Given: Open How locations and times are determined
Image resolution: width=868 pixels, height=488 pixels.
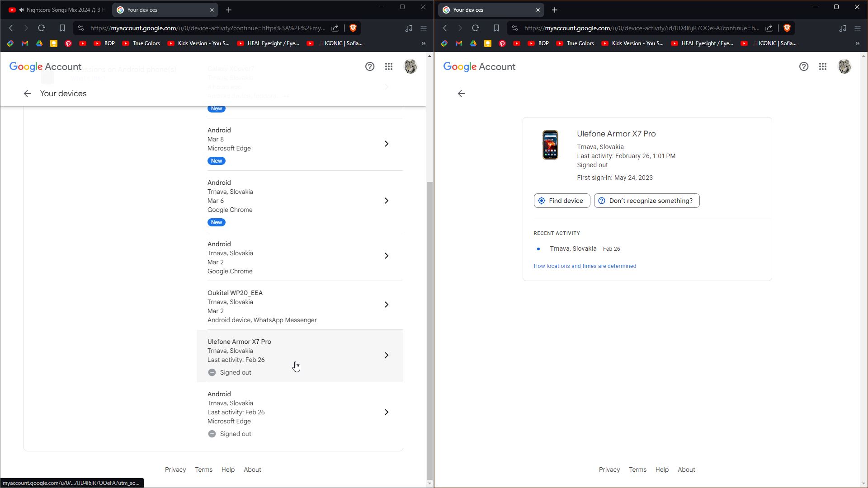Looking at the screenshot, I should (x=585, y=266).
